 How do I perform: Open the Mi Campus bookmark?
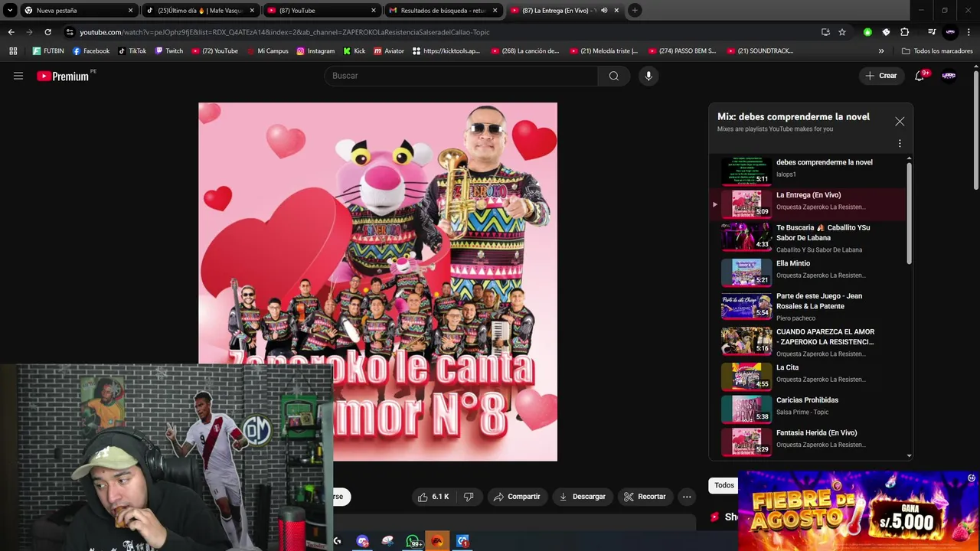point(267,51)
